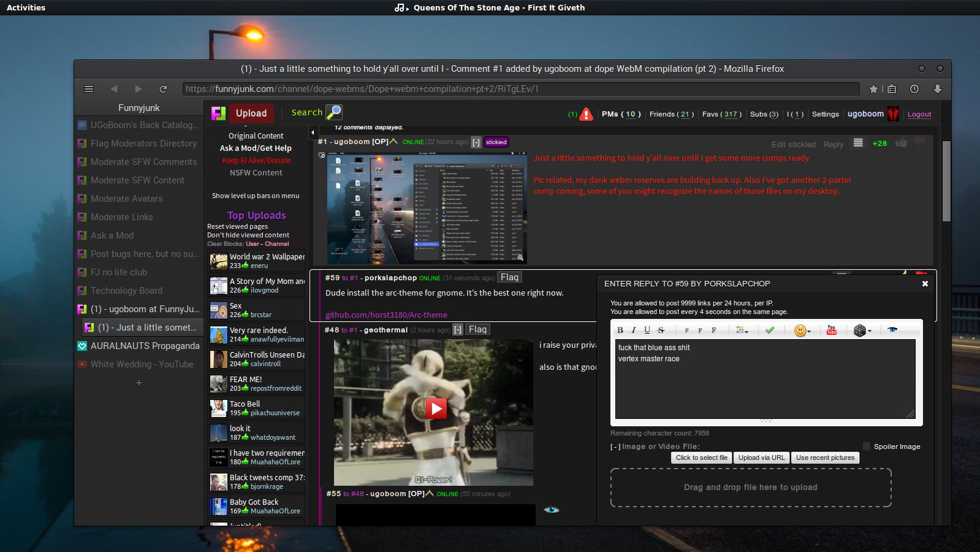This screenshot has height=552, width=980.
Task: Click the Bold formatting icon in reply editor
Action: [620, 330]
